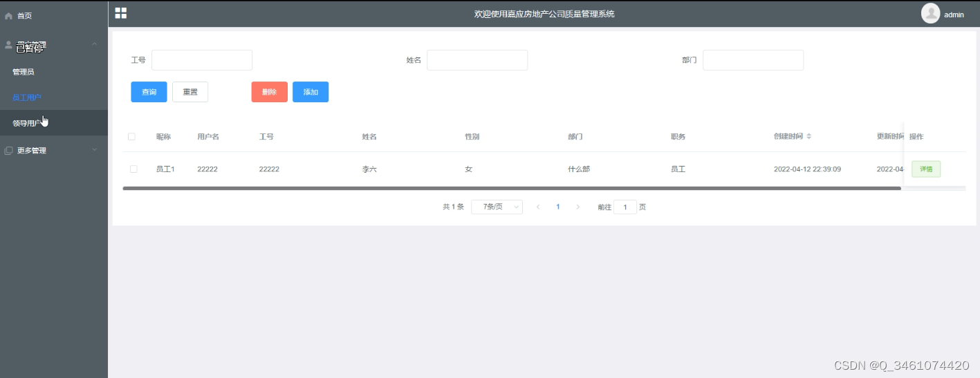Toggle the select-all header checkbox

pyautogui.click(x=131, y=136)
